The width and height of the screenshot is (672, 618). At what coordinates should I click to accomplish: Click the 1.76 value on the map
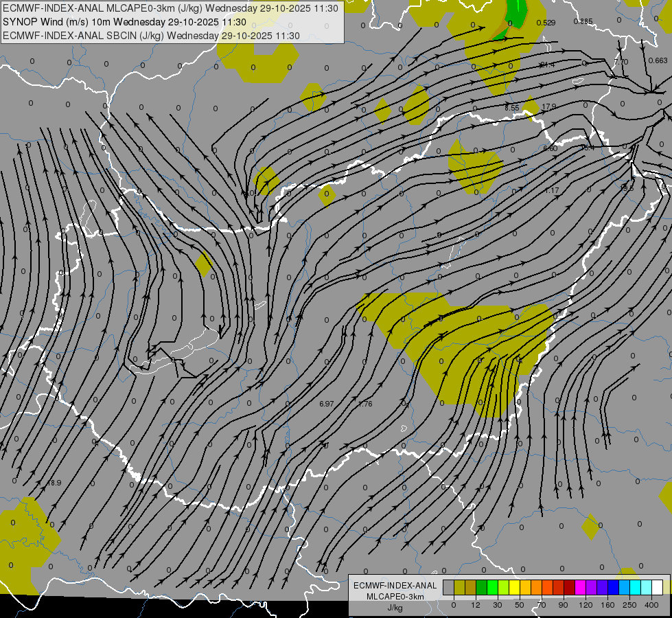365,404
